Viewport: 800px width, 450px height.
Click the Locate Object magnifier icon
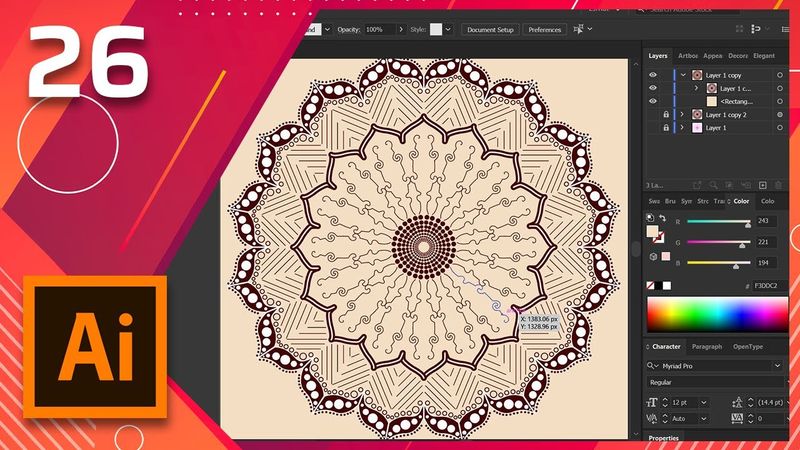coord(713,185)
